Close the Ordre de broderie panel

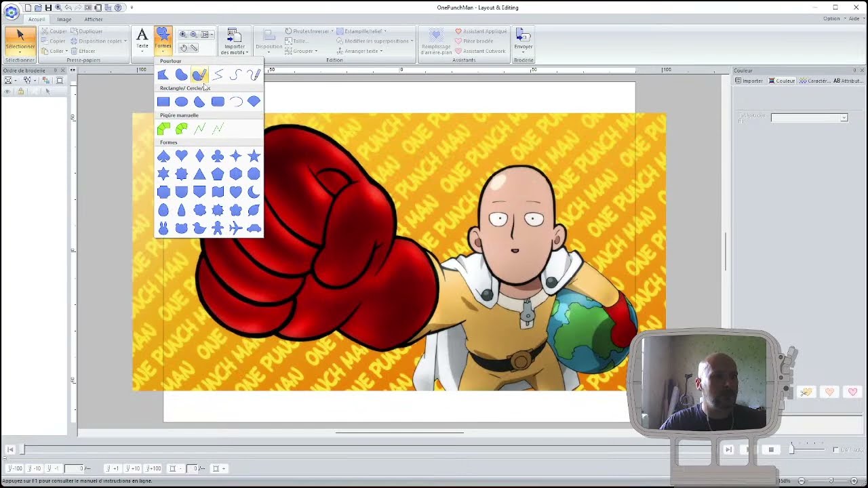63,70
